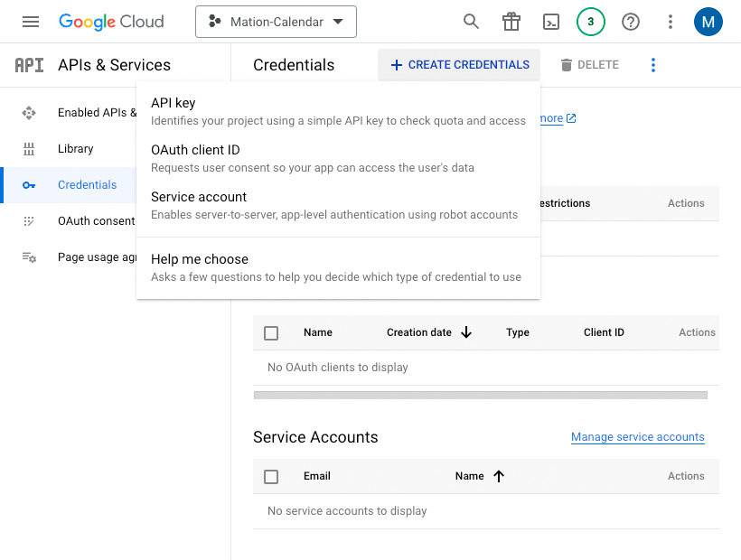741x560 pixels.
Task: Click the Creation date down arrow
Action: tap(466, 332)
